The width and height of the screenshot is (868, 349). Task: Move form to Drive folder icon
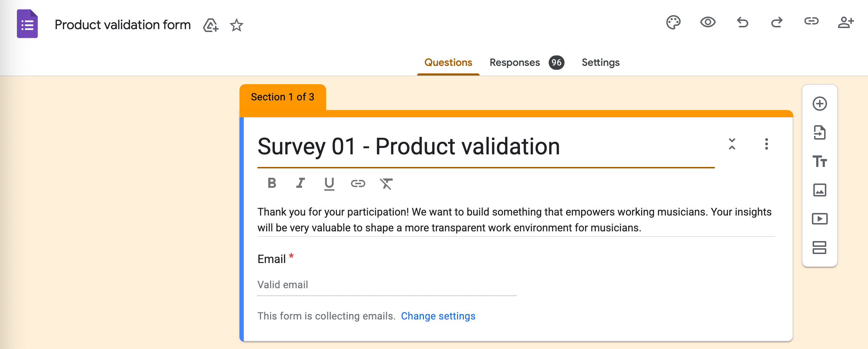(211, 25)
